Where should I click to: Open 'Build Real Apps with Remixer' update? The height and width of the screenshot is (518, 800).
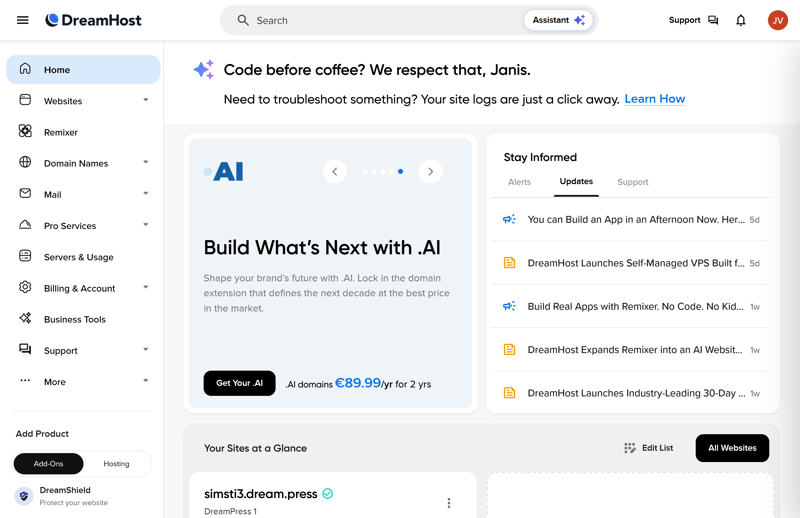tap(631, 306)
